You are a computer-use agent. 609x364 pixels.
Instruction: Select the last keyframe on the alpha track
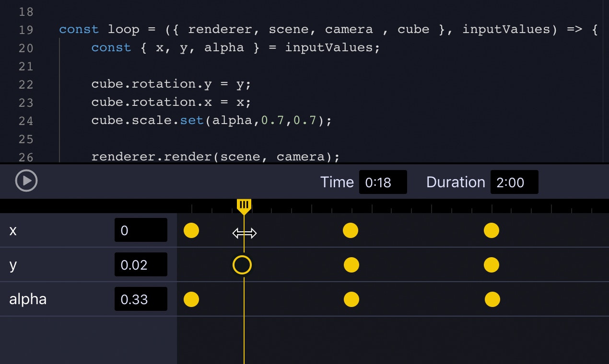tap(492, 299)
